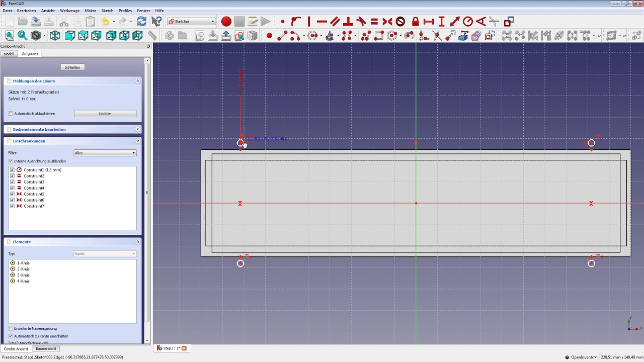Apply the vertical distance constraint
This screenshot has width=644, height=362.
point(442,22)
